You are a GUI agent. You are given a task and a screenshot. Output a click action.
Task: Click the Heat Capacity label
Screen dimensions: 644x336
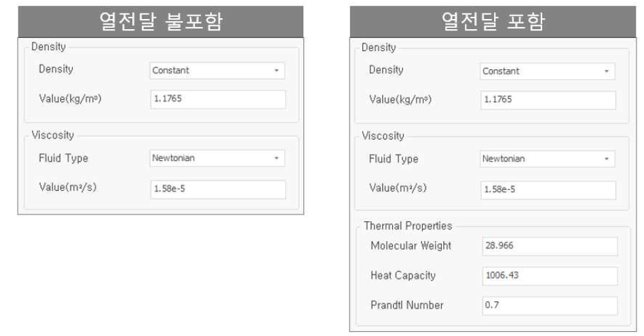[403, 276]
